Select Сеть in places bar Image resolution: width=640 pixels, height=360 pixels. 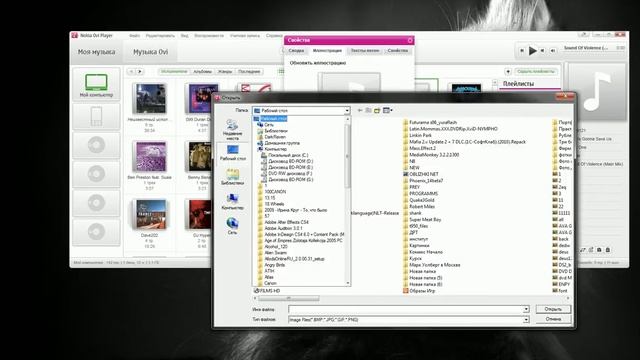pyautogui.click(x=232, y=226)
